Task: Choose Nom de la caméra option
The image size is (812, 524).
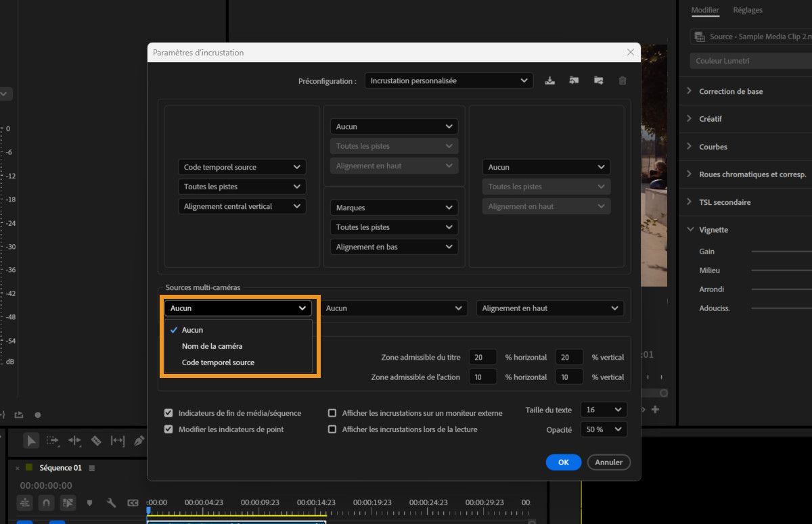Action: (238, 346)
